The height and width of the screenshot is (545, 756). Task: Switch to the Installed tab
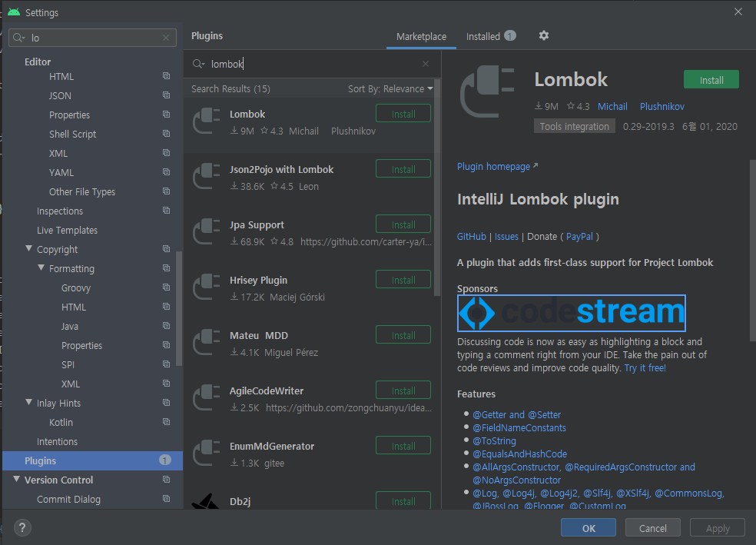pyautogui.click(x=491, y=37)
